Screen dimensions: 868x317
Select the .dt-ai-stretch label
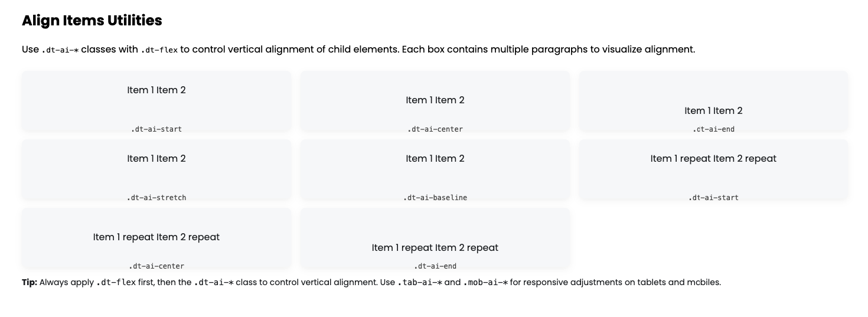click(156, 197)
